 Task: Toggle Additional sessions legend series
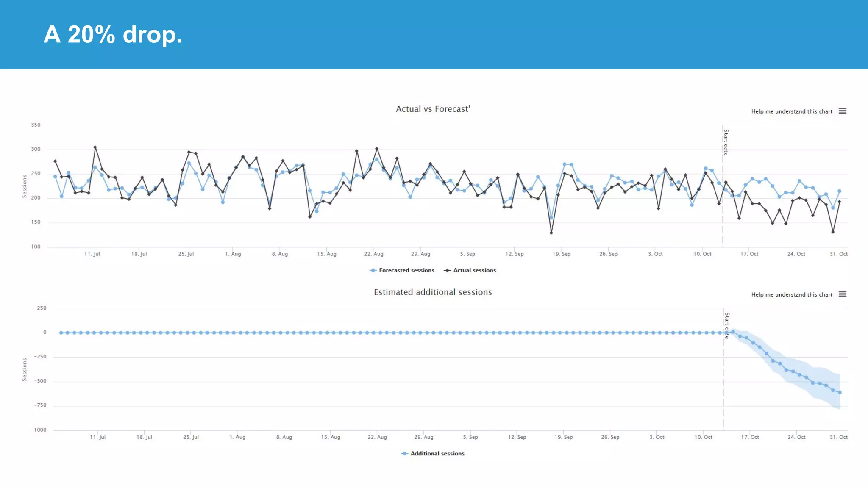click(437, 453)
